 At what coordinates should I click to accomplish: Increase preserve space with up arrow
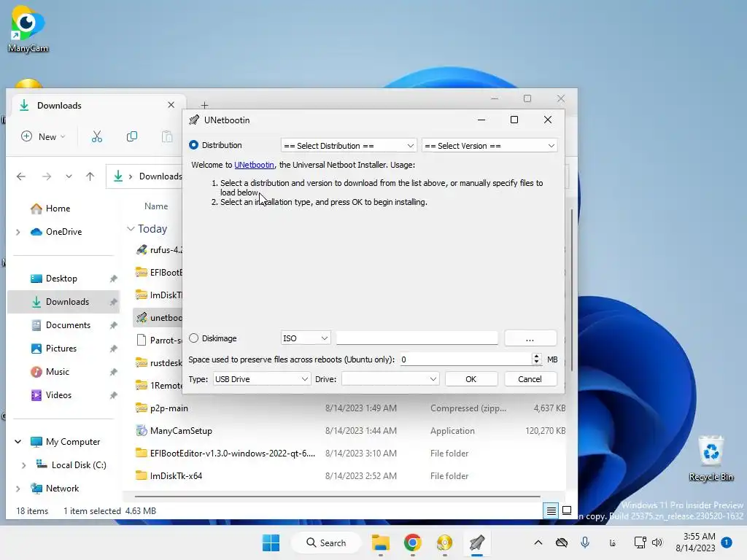point(537,356)
